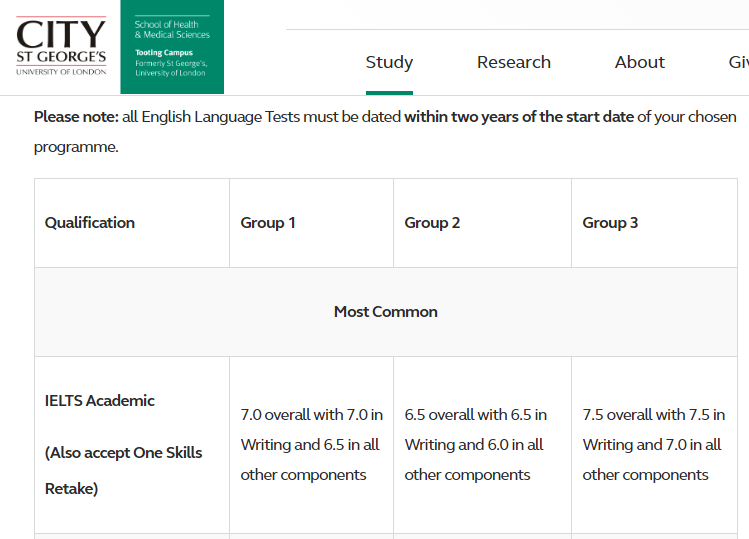749x539 pixels.
Task: Open the Study navigation menu
Action: [389, 62]
